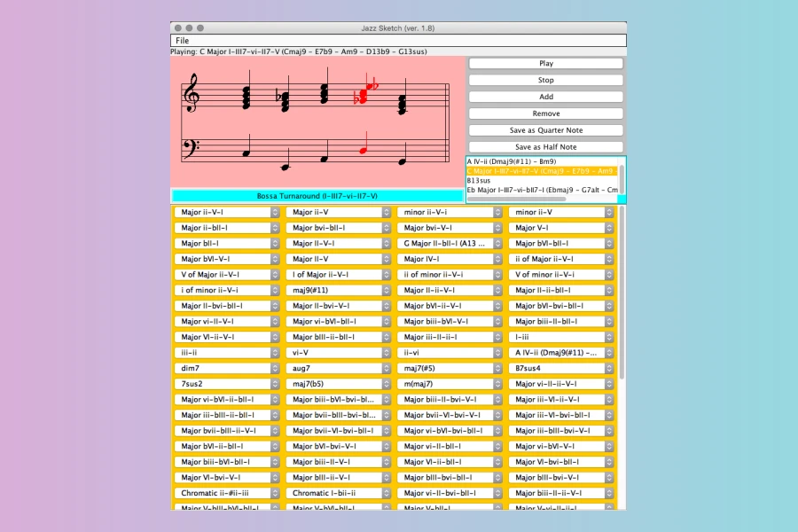Select highlighted C Major I-III7-vi-II7-V list row
Image resolution: width=798 pixels, height=532 pixels.
[542, 171]
